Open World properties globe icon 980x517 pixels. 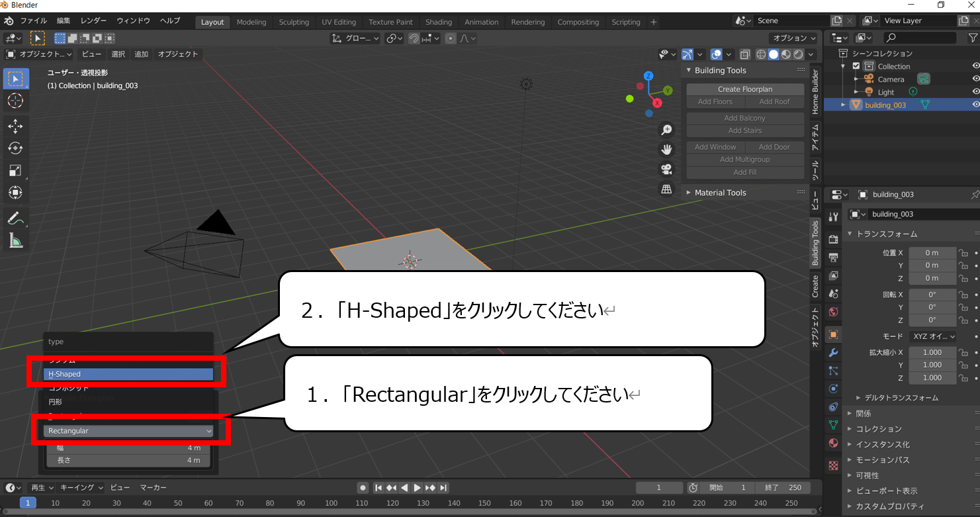834,312
